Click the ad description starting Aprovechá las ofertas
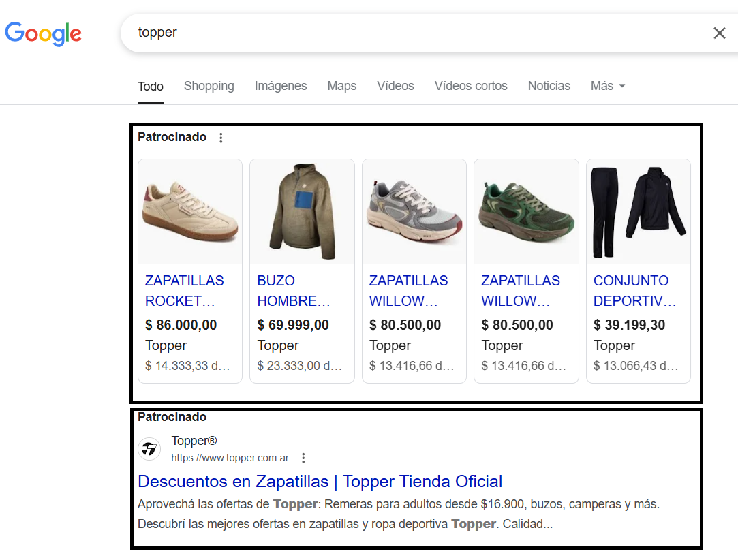Screen dimensions: 738x560 (399, 514)
